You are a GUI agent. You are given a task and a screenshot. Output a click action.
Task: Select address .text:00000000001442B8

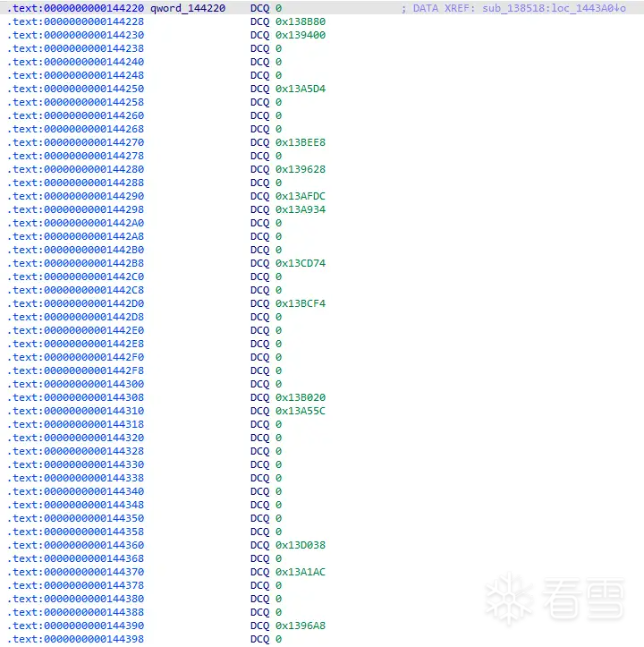coord(75,263)
